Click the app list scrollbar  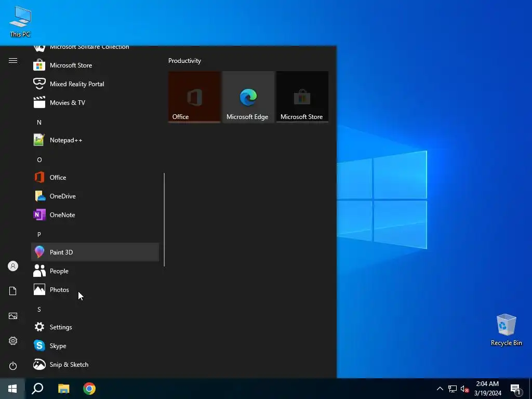pyautogui.click(x=164, y=220)
